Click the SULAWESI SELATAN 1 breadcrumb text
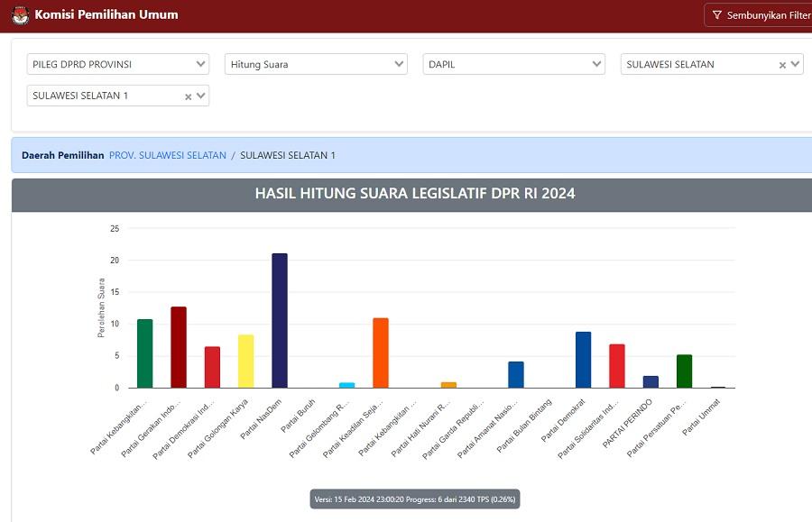Screen dimensions: 812x522 [x=288, y=155]
